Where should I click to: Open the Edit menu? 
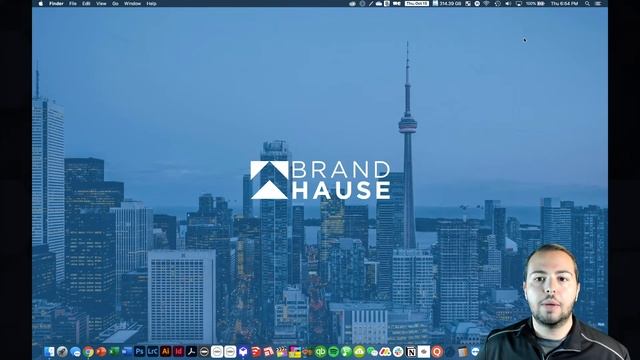coord(86,3)
